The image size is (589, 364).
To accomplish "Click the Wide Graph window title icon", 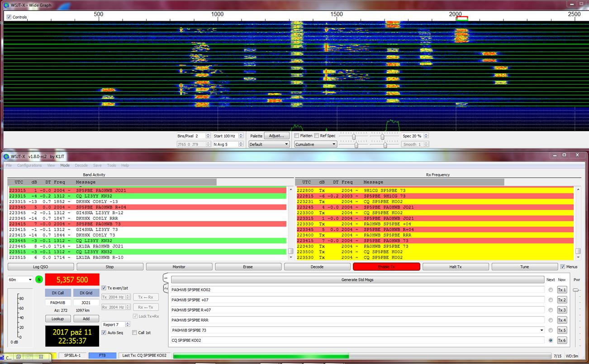I will pyautogui.click(x=6, y=5).
